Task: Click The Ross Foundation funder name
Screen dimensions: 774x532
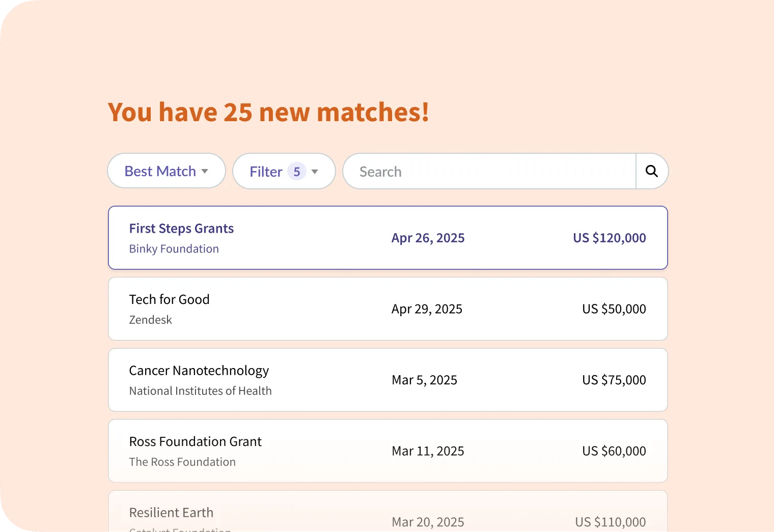Action: 182,462
